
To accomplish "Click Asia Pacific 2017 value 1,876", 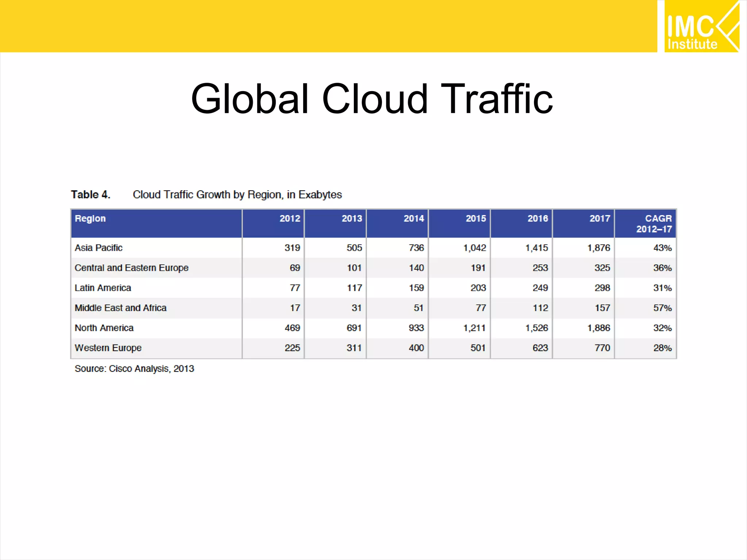I will click(599, 248).
